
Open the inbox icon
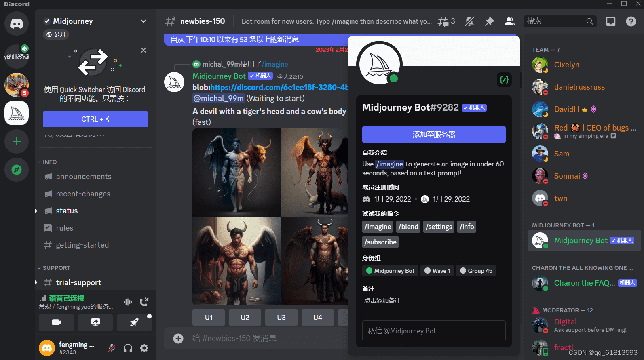tap(611, 21)
